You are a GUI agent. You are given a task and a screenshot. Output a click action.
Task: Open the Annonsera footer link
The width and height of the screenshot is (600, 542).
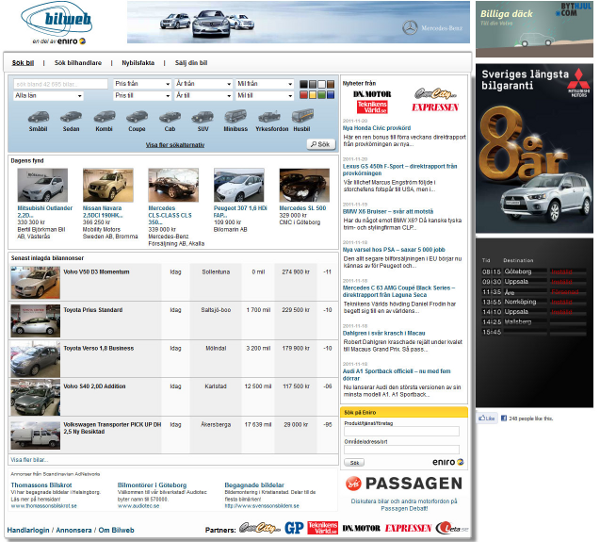[x=74, y=530]
